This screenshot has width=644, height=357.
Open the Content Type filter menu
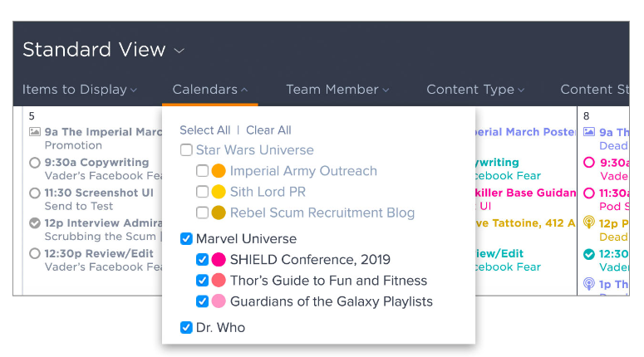(475, 90)
